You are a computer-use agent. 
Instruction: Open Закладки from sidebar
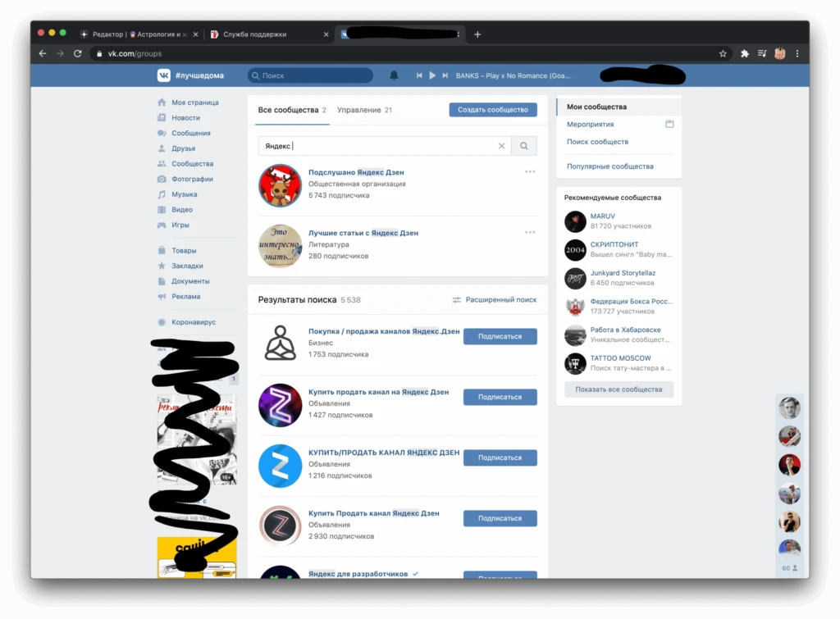(187, 266)
